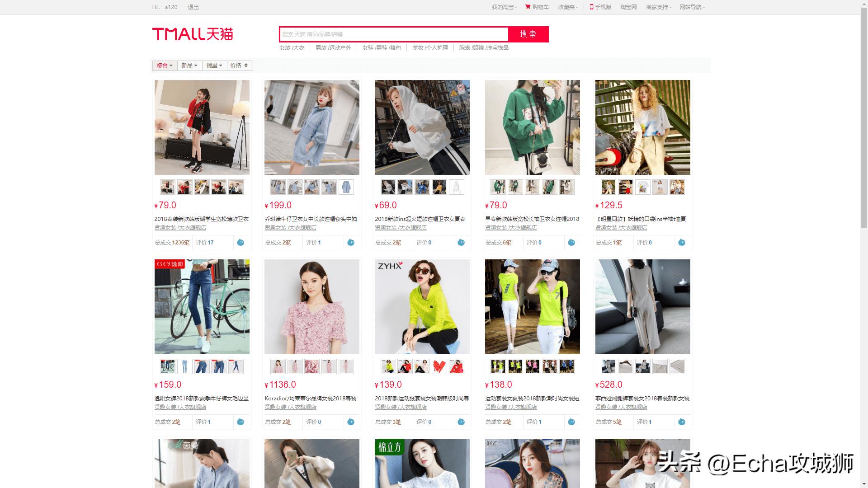The image size is (868, 488).
Task: Click the Tmall search input field
Action: pyautogui.click(x=394, y=34)
